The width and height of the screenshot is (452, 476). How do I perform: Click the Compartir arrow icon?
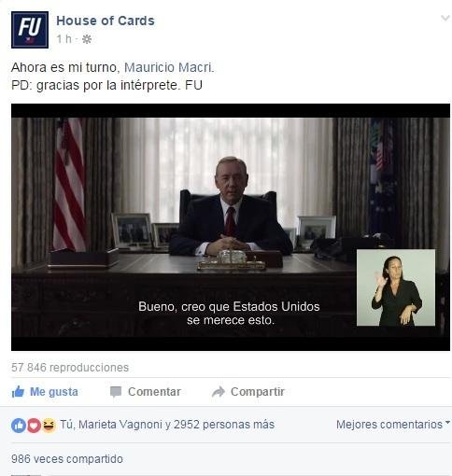219,392
